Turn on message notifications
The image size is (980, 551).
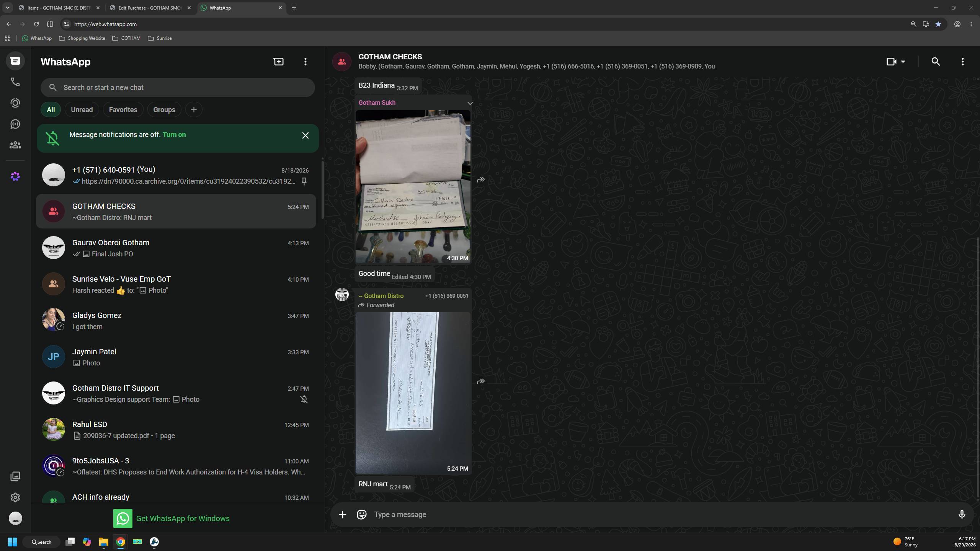174,135
